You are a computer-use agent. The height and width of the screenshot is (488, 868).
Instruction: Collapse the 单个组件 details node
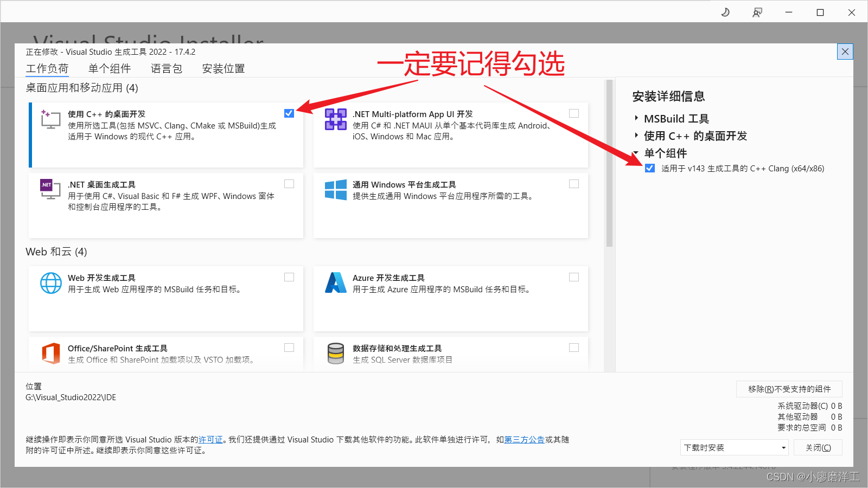(636, 153)
